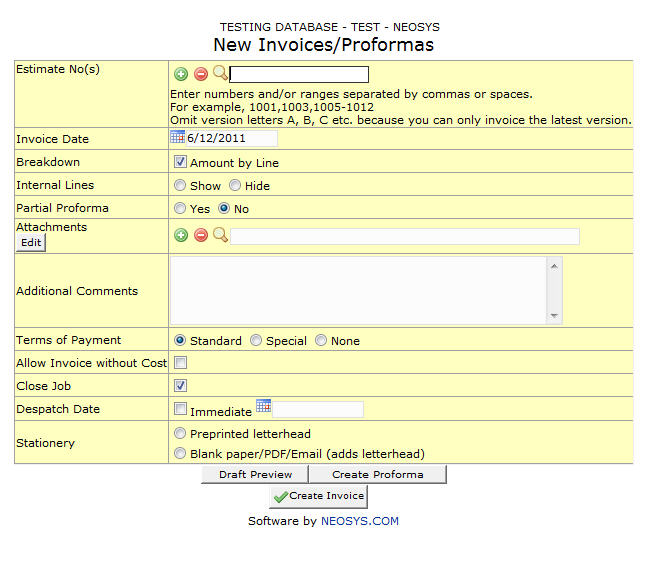Image resolution: width=648 pixels, height=564 pixels.
Task: Tick the Immediate despatch checkbox
Action: pos(180,409)
